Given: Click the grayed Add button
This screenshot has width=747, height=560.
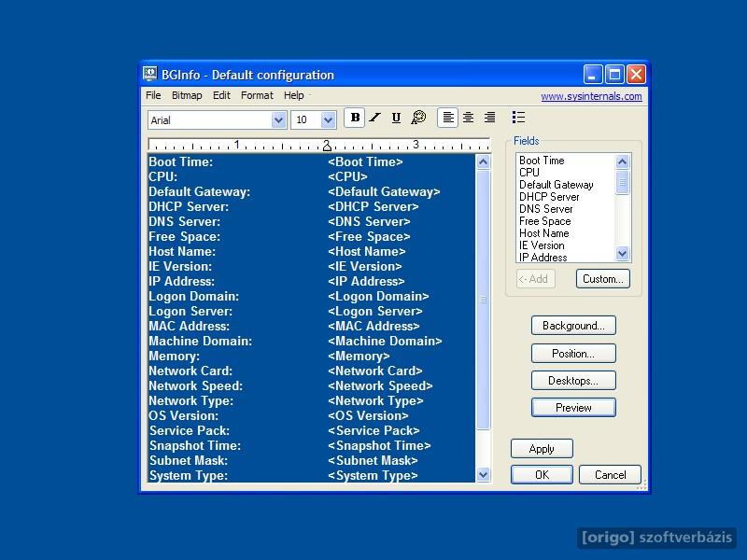Looking at the screenshot, I should [x=535, y=279].
